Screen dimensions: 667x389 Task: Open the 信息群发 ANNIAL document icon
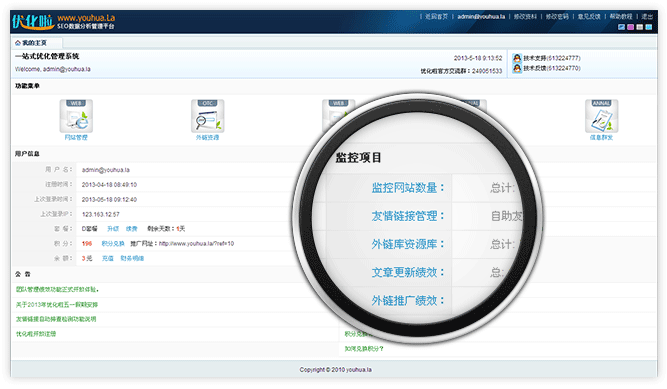tap(601, 116)
